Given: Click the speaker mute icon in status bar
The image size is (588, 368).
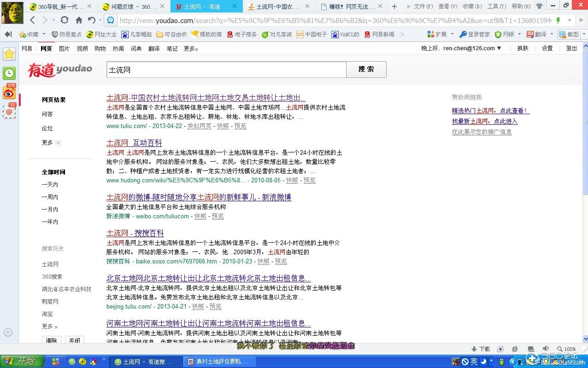Looking at the screenshot, I should pyautogui.click(x=546, y=349).
